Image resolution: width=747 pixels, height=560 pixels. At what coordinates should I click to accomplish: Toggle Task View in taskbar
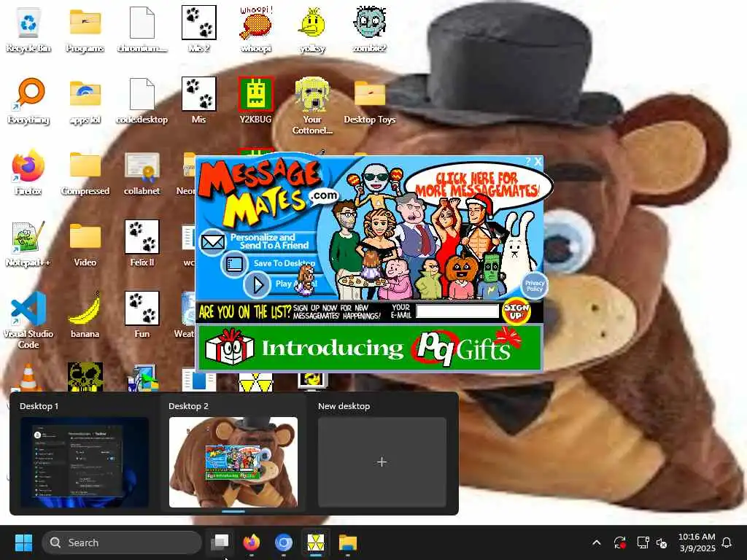(220, 542)
